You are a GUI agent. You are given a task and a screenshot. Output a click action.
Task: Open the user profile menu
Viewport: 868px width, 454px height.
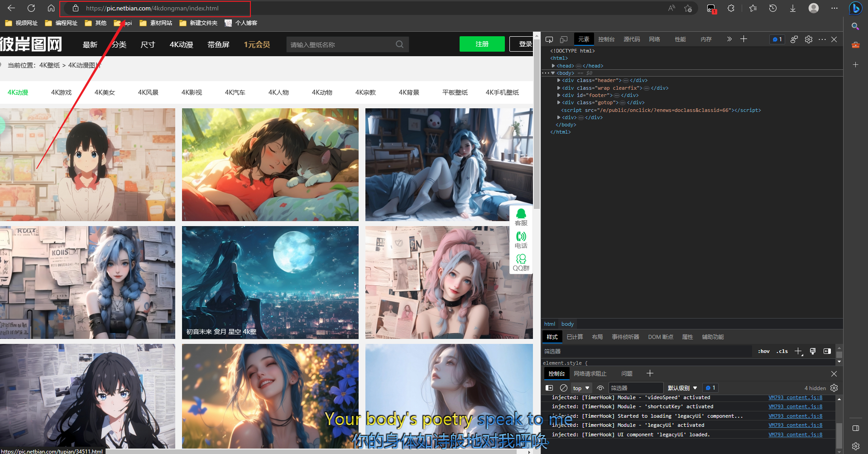[x=814, y=8]
